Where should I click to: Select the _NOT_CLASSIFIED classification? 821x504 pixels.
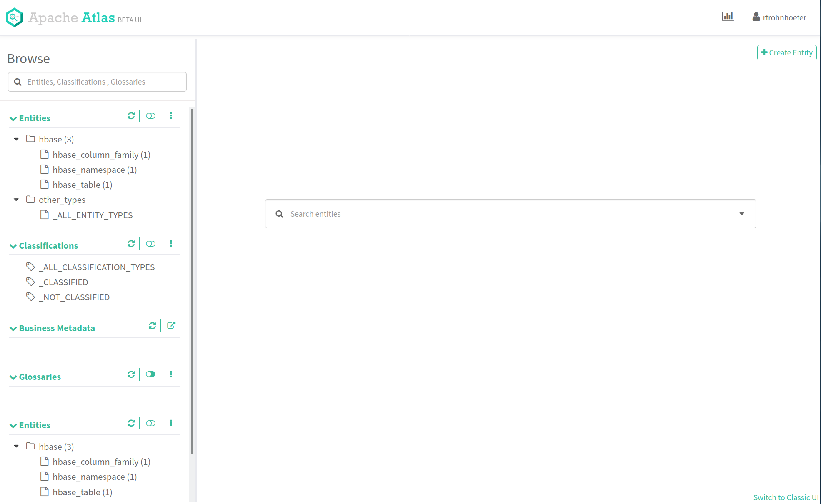tap(74, 297)
